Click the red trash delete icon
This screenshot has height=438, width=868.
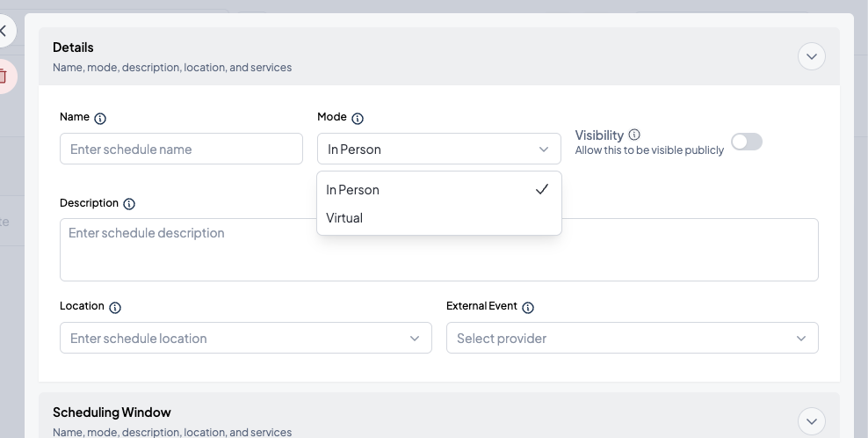click(3, 76)
